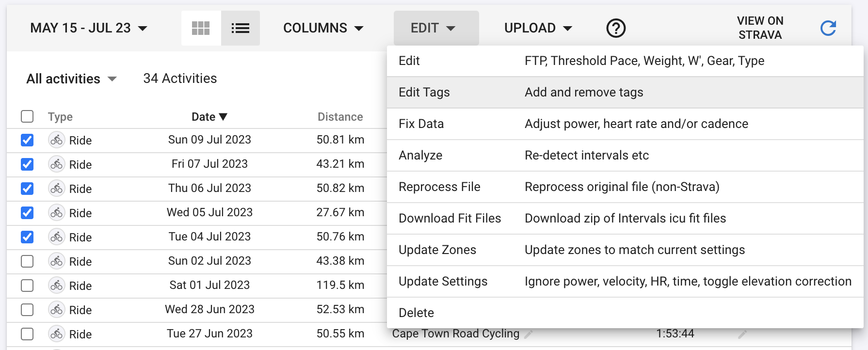This screenshot has width=868, height=350.
Task: Choose Analyze to re-detect intervals
Action: click(625, 156)
